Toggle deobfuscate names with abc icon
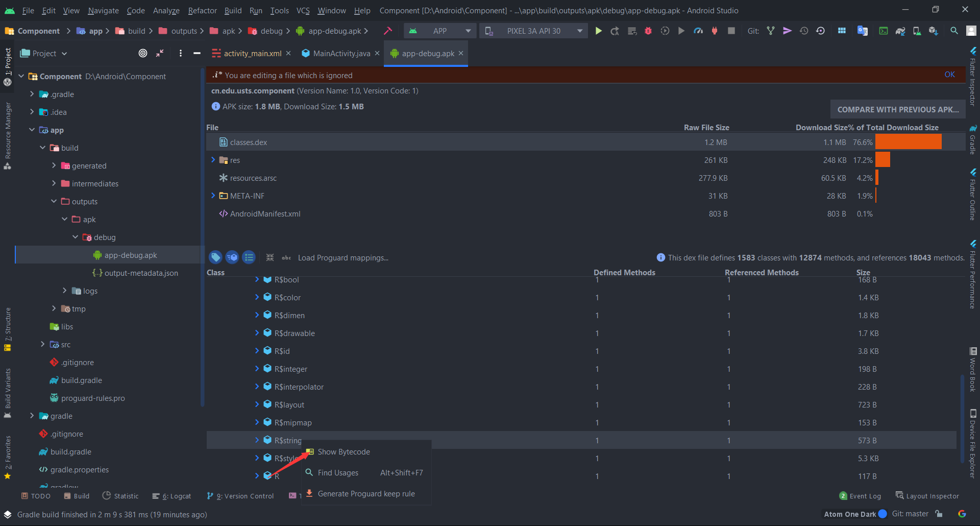Viewport: 980px width, 526px height. tap(286, 258)
